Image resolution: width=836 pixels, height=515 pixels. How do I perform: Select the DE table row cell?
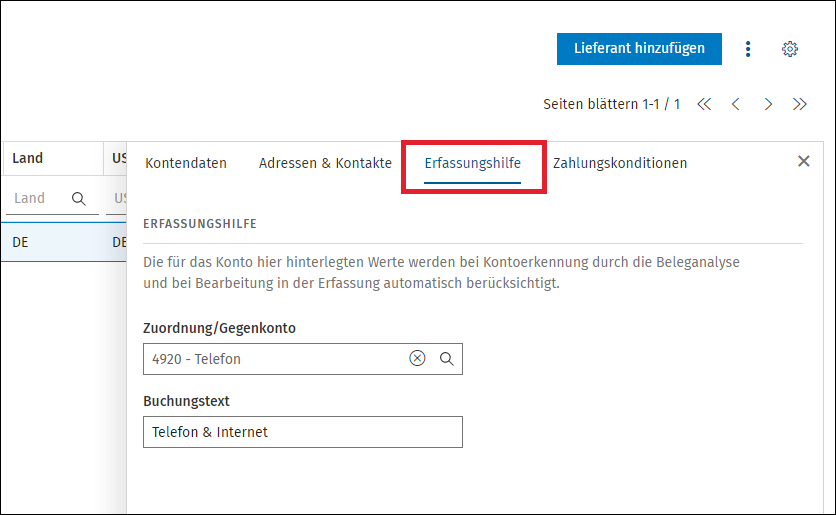[53, 243]
